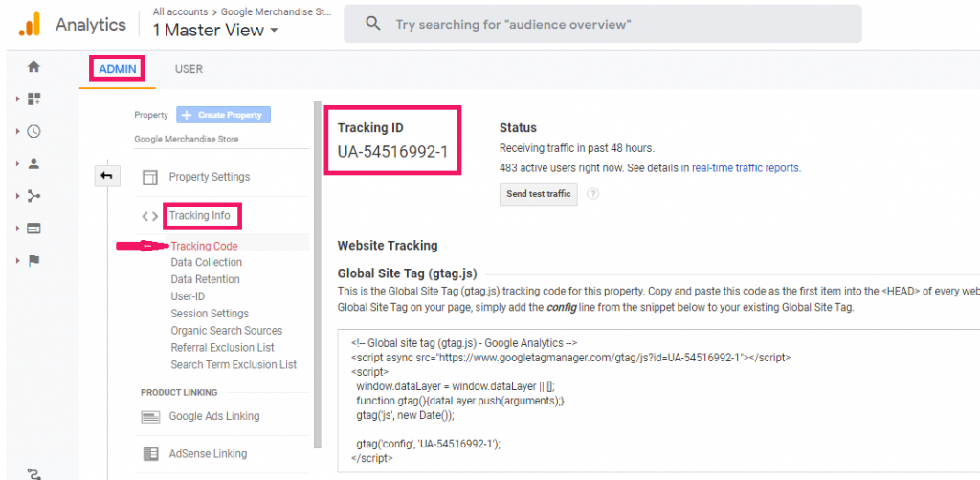
Task: Expand the Acquisition sidebar section arrow
Action: click(18, 196)
